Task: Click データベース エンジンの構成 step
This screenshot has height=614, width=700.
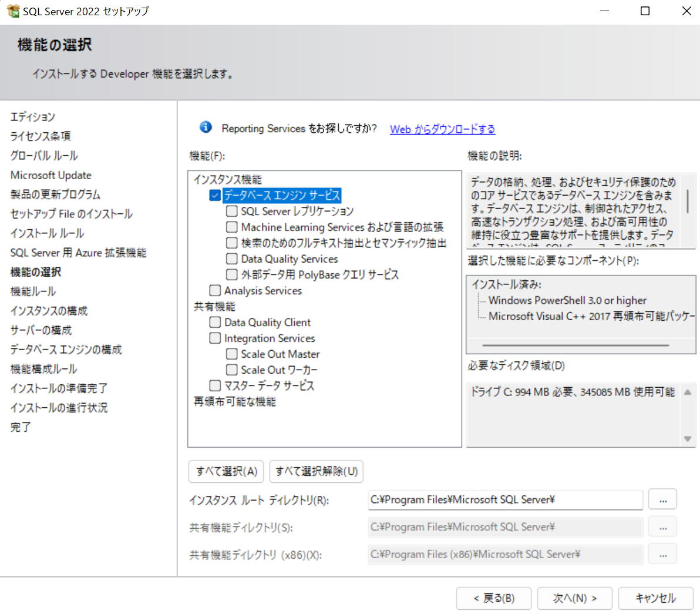Action: [x=66, y=350]
